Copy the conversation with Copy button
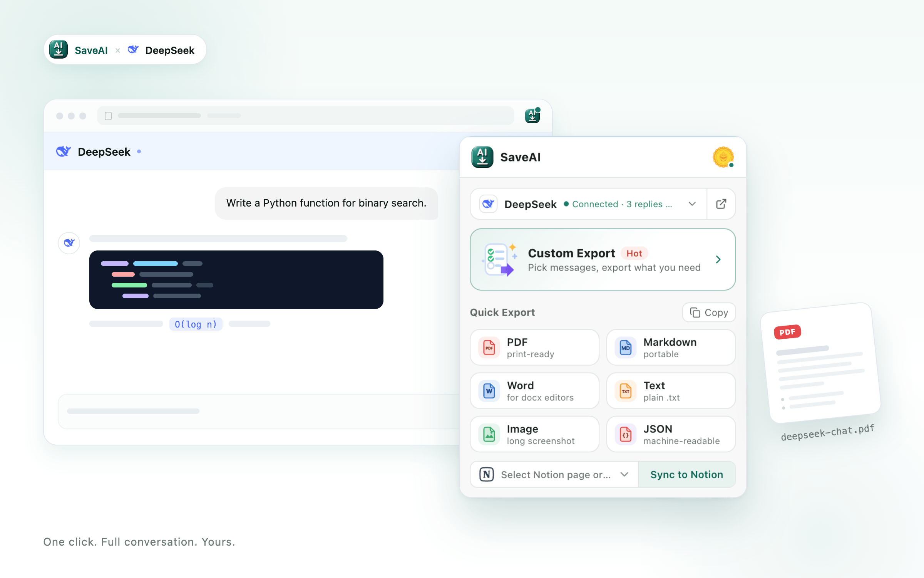Viewport: 924px width, 578px height. pos(709,313)
